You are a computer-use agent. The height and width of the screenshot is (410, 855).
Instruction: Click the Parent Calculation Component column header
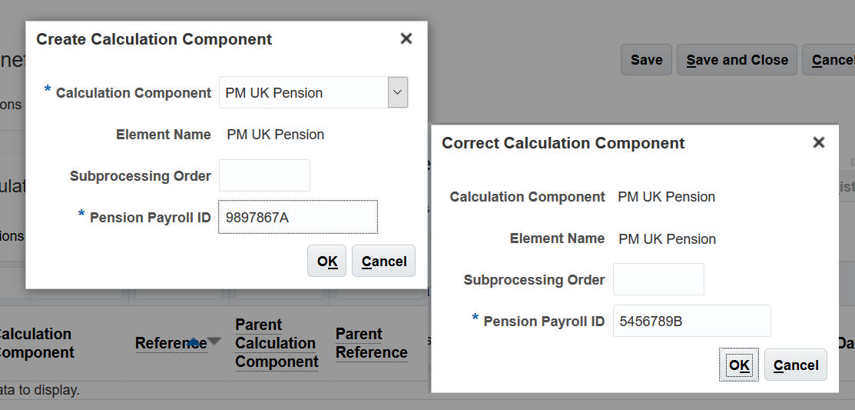(276, 343)
